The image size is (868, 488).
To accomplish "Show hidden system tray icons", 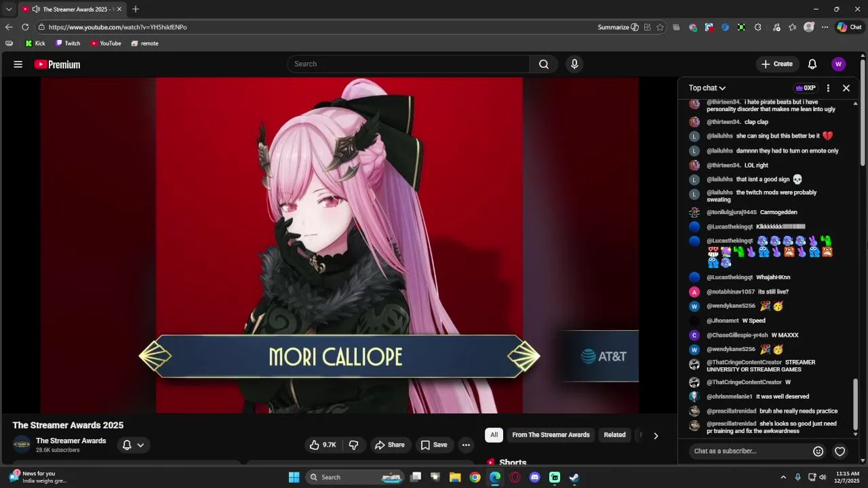I will pyautogui.click(x=783, y=477).
